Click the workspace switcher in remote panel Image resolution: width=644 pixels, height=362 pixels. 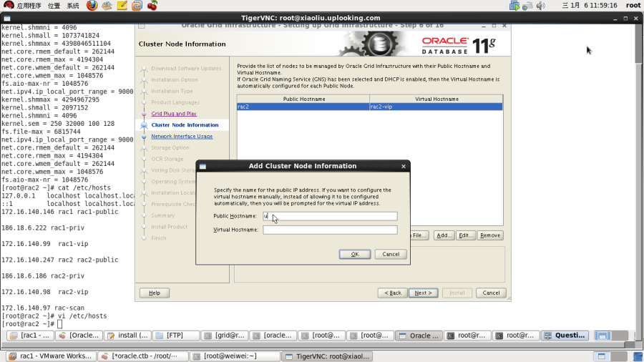coord(612,336)
